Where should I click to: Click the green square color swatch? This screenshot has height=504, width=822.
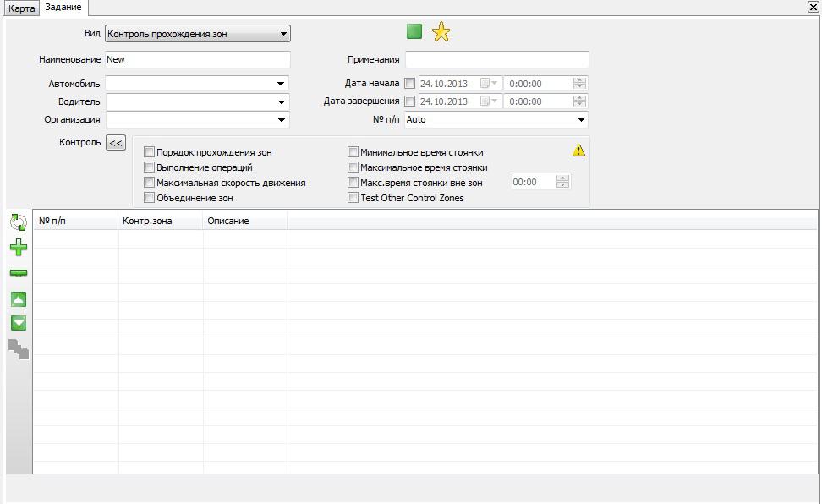[414, 31]
